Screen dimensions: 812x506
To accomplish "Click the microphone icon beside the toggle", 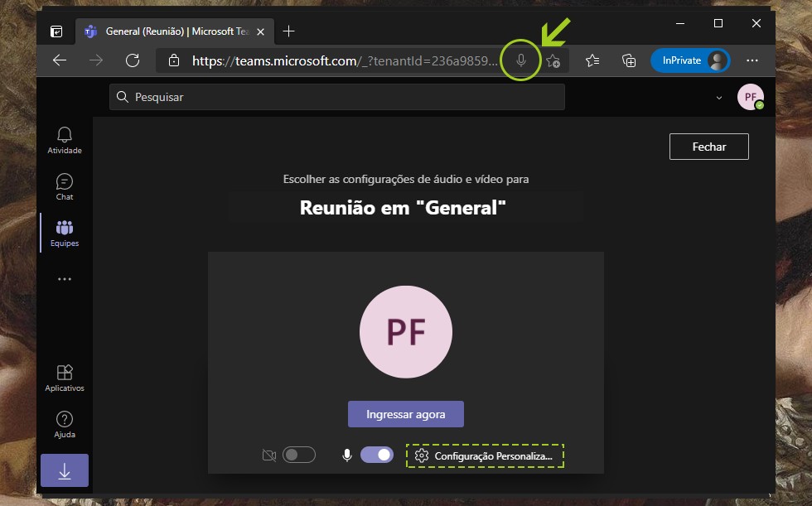I will [347, 455].
